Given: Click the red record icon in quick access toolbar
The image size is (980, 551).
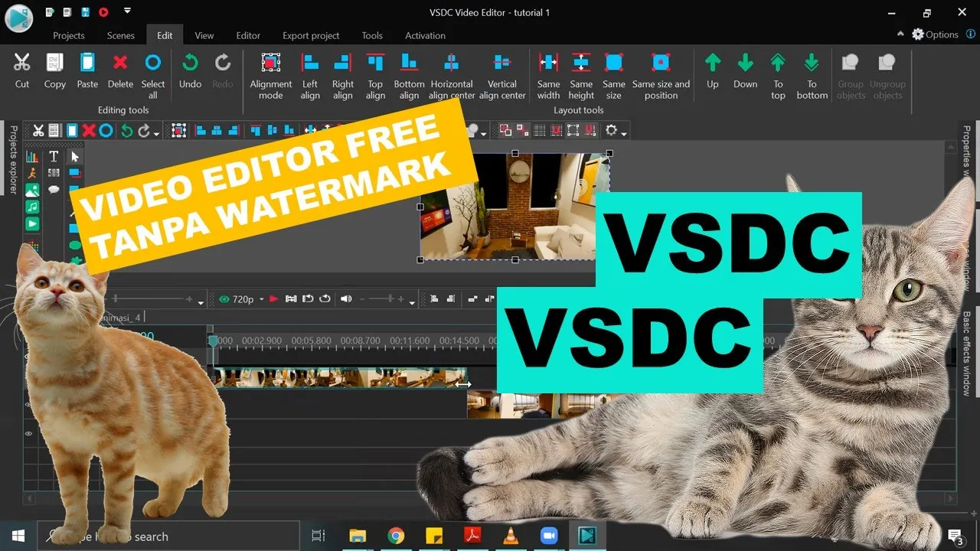Looking at the screenshot, I should click(x=103, y=12).
